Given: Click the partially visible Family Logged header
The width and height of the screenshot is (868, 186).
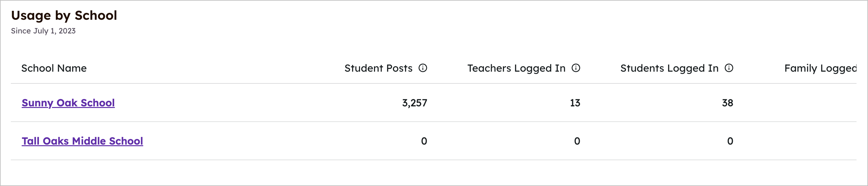Looking at the screenshot, I should (x=820, y=68).
